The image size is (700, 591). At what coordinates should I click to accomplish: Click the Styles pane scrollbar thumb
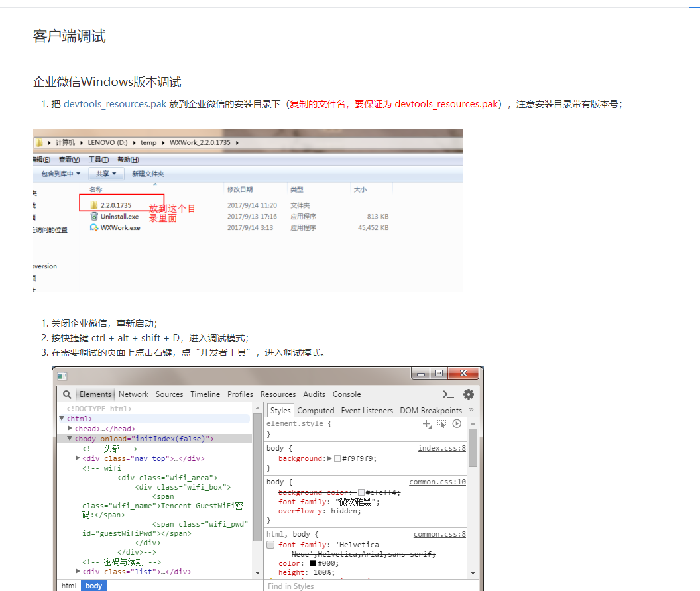pyautogui.click(x=473, y=448)
